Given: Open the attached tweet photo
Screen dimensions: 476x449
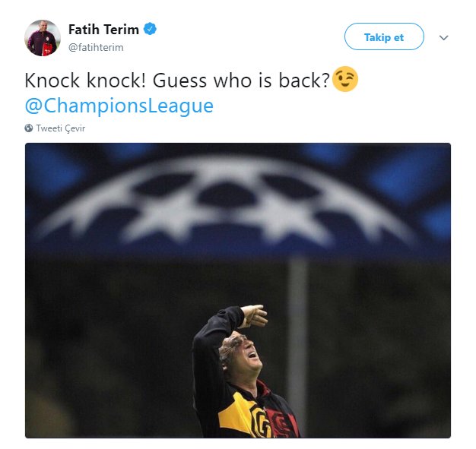Looking at the screenshot, I should pos(238,290).
